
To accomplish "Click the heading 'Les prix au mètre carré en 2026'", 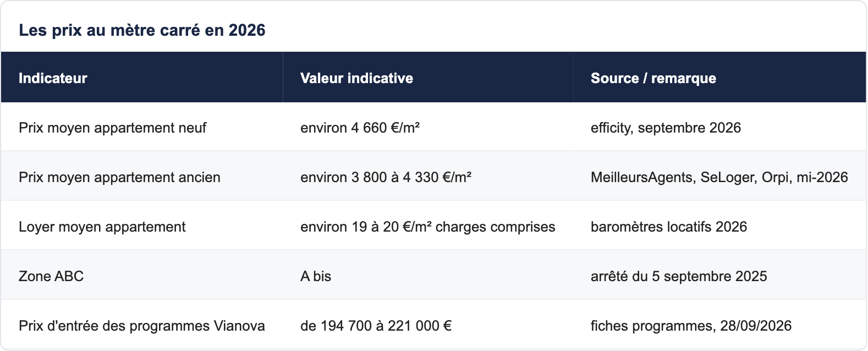I will [142, 30].
